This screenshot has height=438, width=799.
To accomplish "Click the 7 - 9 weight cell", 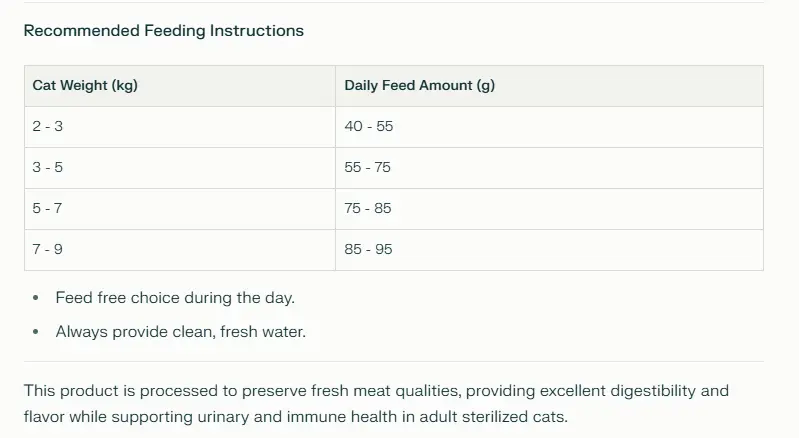I will click(180, 250).
